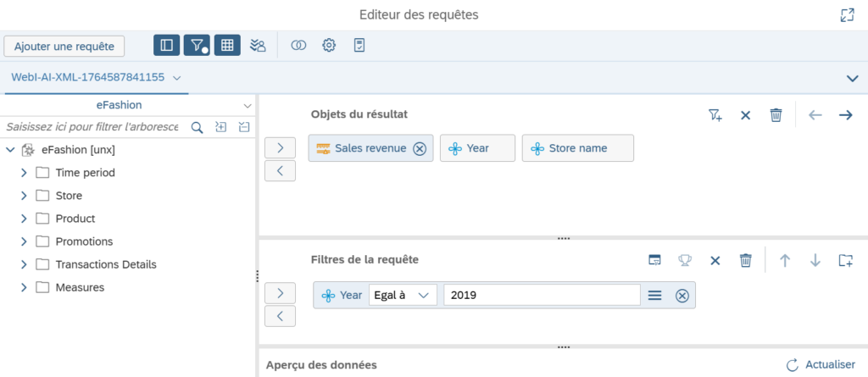Screen dimensions: 868x377
Task: Move filter down arrow icon
Action: pyautogui.click(x=815, y=260)
